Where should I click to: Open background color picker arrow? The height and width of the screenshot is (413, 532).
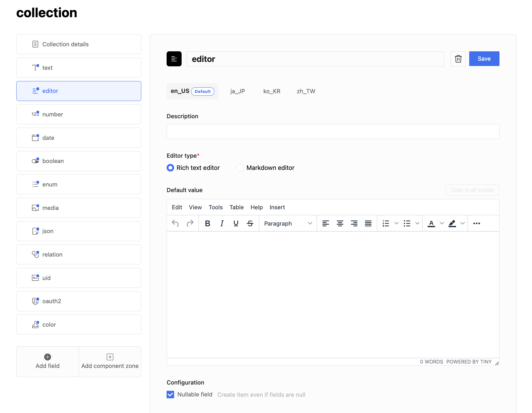click(463, 223)
